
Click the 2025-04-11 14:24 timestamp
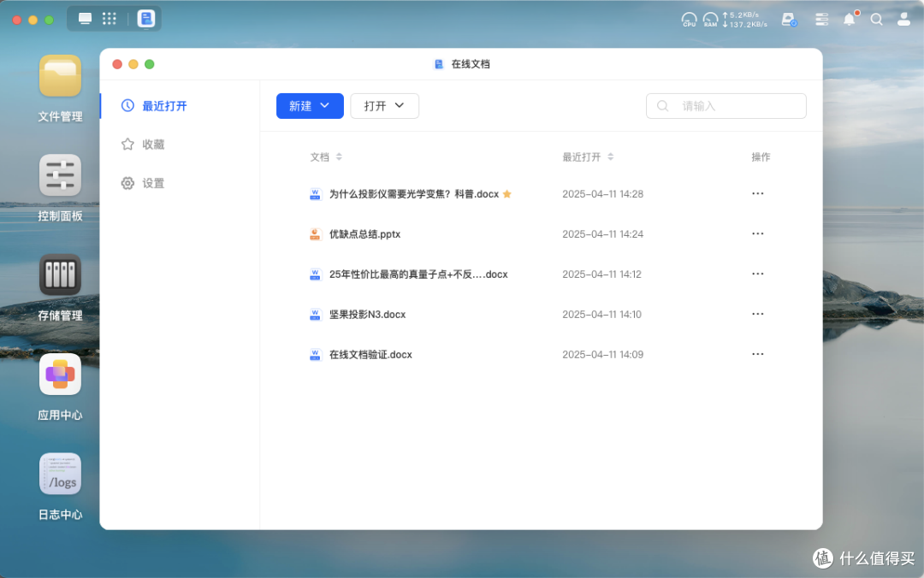[x=603, y=234]
